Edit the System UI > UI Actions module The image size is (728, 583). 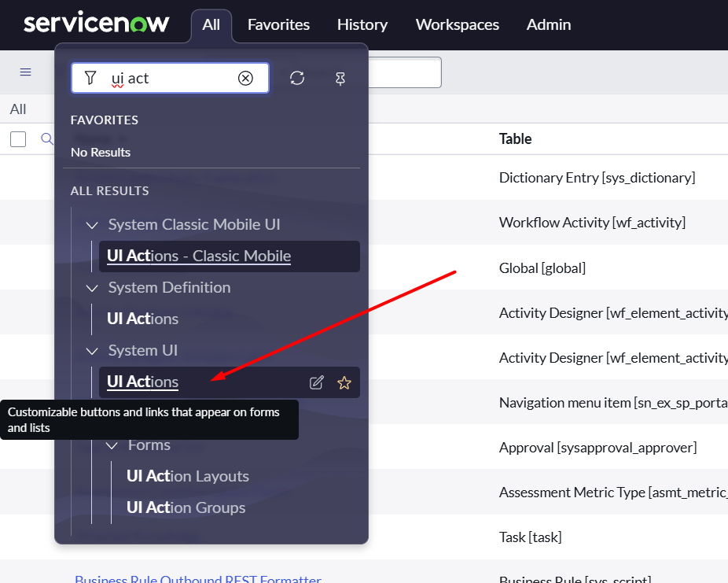tap(317, 382)
